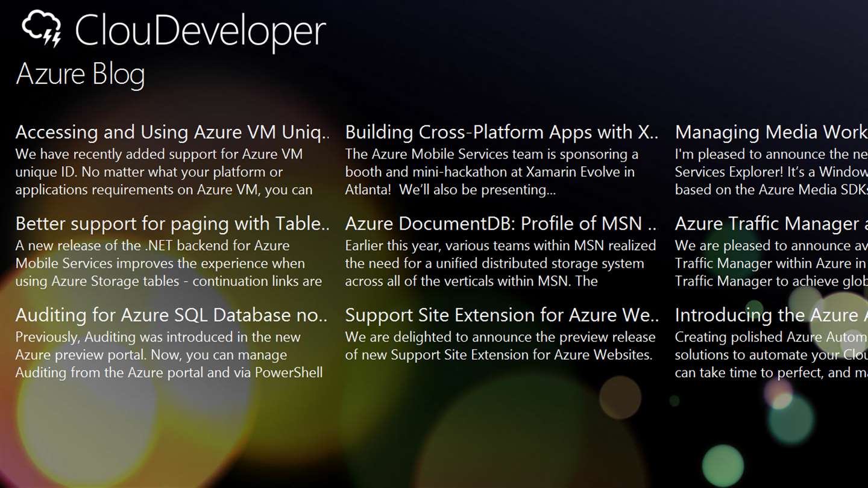868x488 pixels.
Task: Open 'Support Site Extension for Azure We..' post
Action: click(x=502, y=315)
